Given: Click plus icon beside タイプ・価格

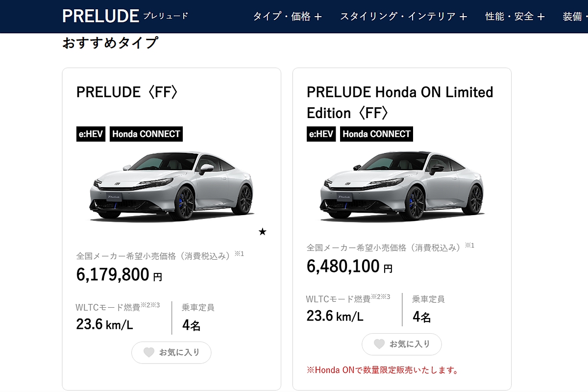Looking at the screenshot, I should tap(318, 17).
